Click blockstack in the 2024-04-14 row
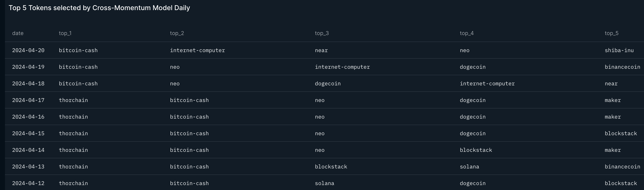Screen dimensions: 644x190 click(x=476, y=150)
